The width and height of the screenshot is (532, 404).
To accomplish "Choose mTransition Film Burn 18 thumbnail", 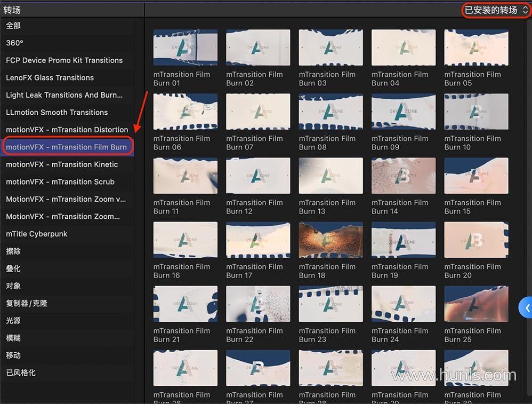I will (331, 240).
